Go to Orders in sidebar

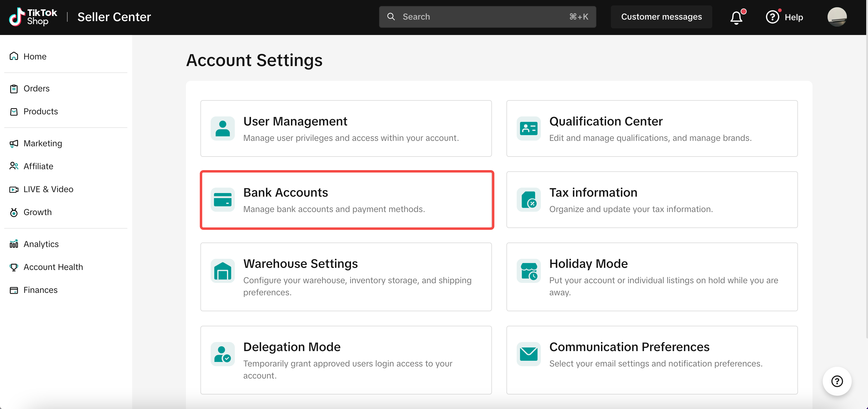click(37, 89)
